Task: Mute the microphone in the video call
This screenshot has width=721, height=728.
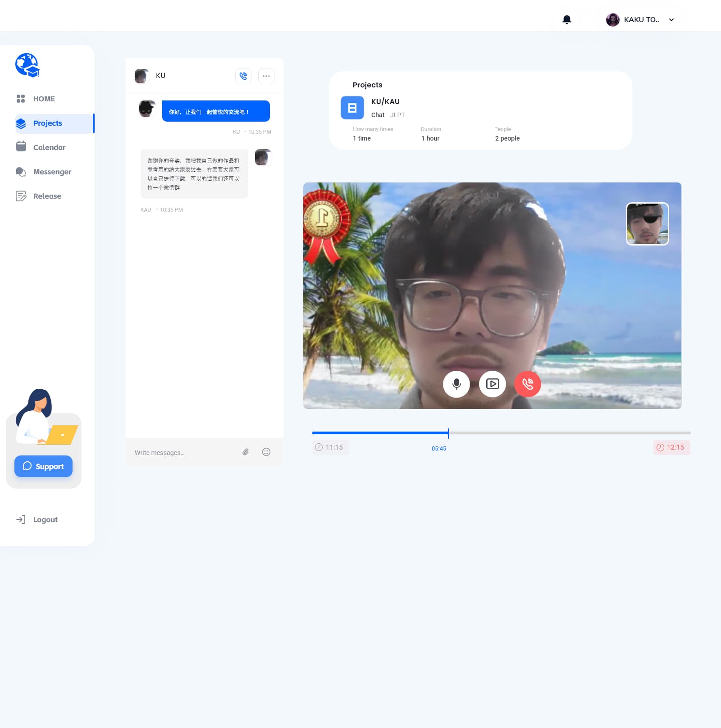Action: [456, 384]
